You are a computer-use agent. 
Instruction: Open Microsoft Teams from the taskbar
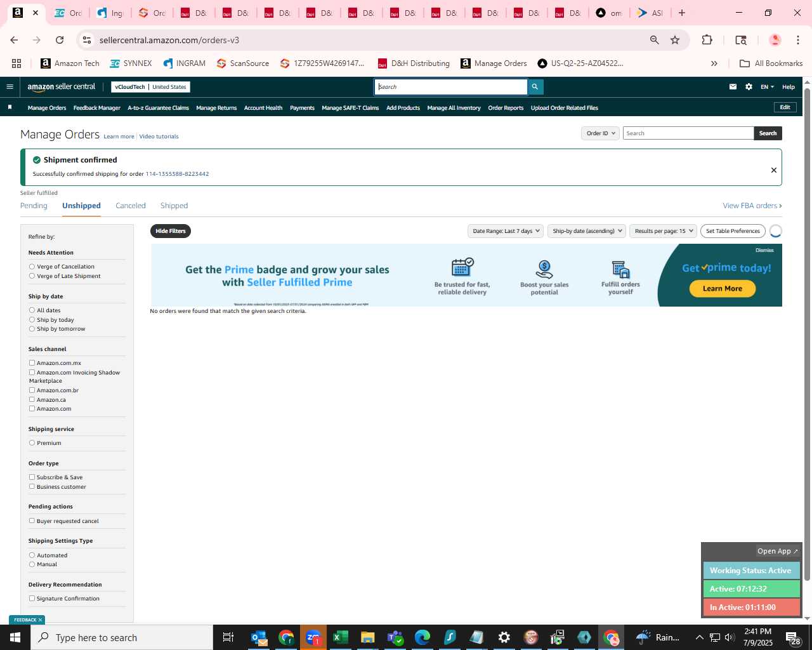(x=395, y=637)
